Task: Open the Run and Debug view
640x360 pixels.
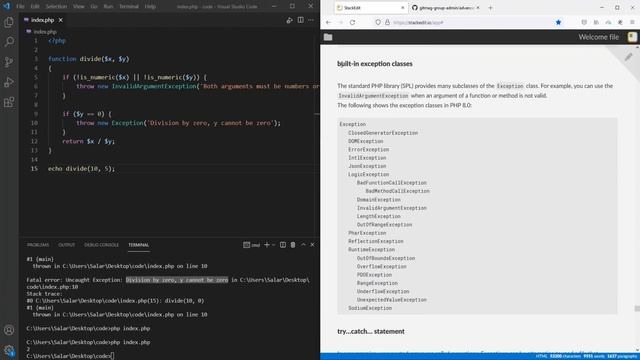Action: (9, 82)
